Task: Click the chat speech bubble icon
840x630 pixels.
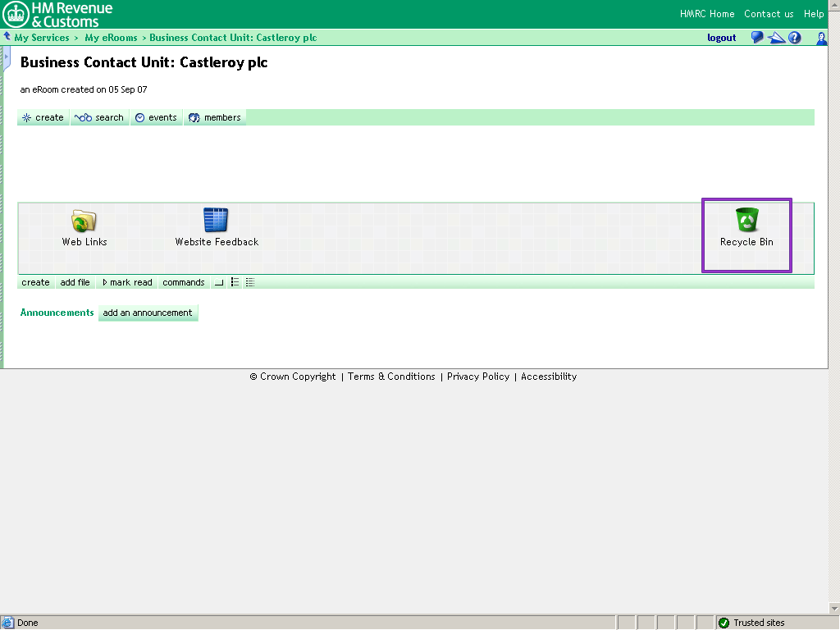Action: [757, 38]
